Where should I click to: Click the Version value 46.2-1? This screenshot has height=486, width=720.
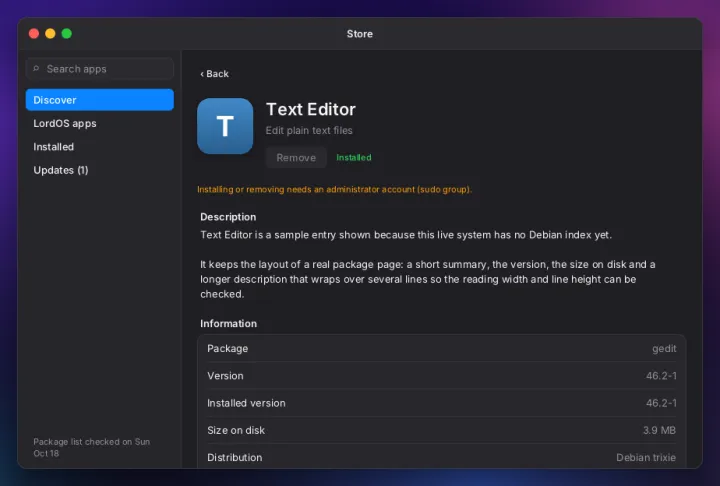661,376
